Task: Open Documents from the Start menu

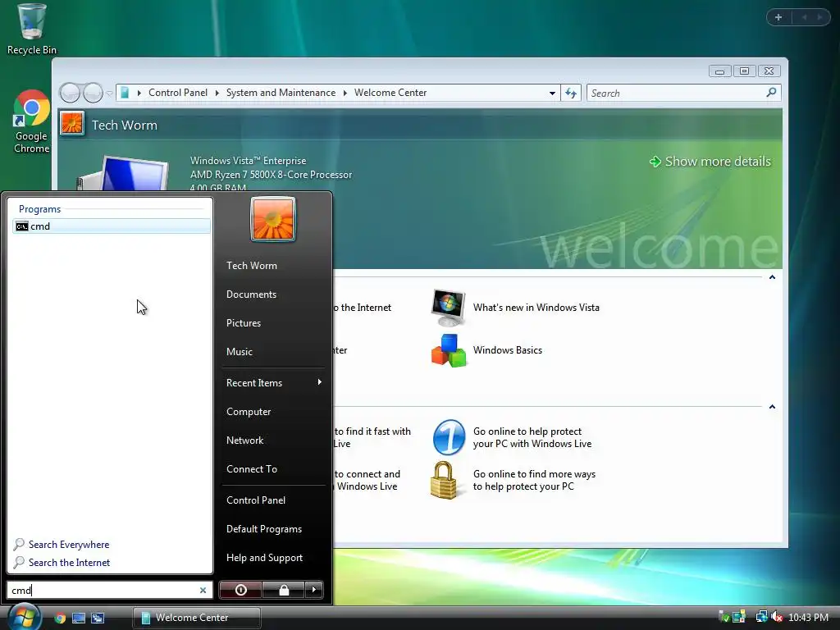Action: coord(251,294)
